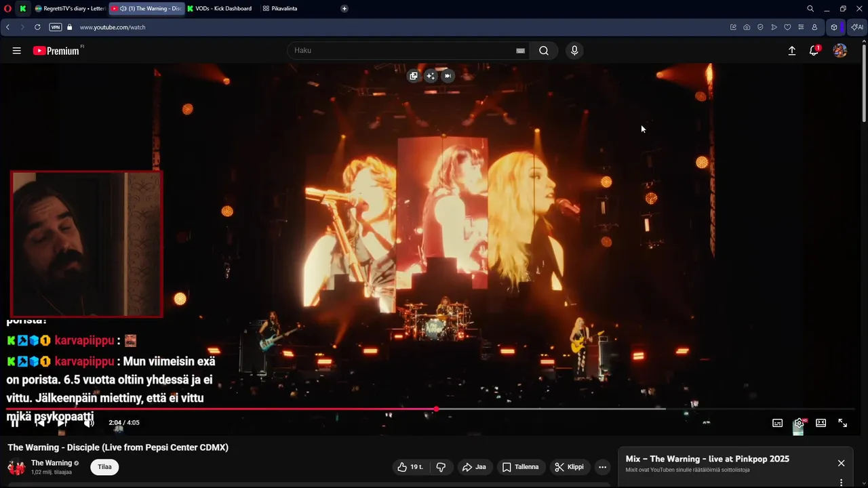Bookmark the page with the heart icon

[x=787, y=27]
